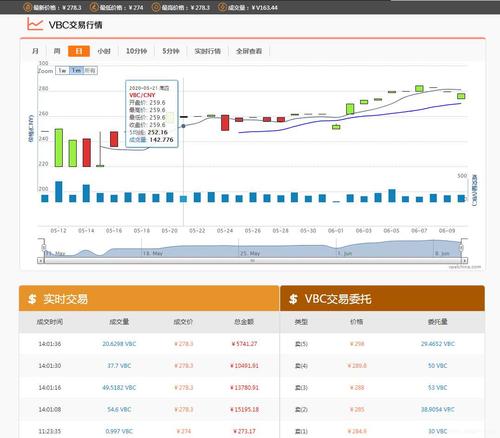The image size is (500, 438).
Task: Click the navigator left scroll arrow
Action: coord(40,260)
